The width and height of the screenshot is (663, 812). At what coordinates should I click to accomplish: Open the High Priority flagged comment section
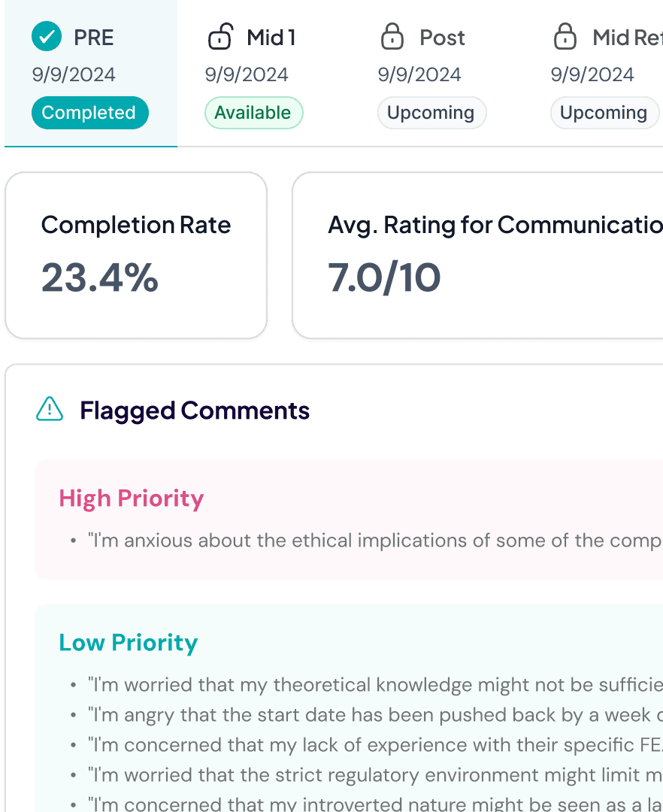(x=131, y=498)
